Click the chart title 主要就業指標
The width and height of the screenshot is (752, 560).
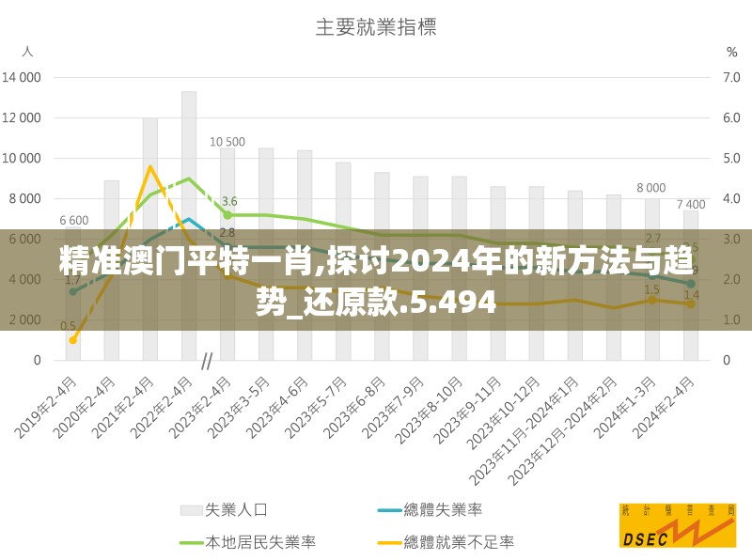[376, 27]
